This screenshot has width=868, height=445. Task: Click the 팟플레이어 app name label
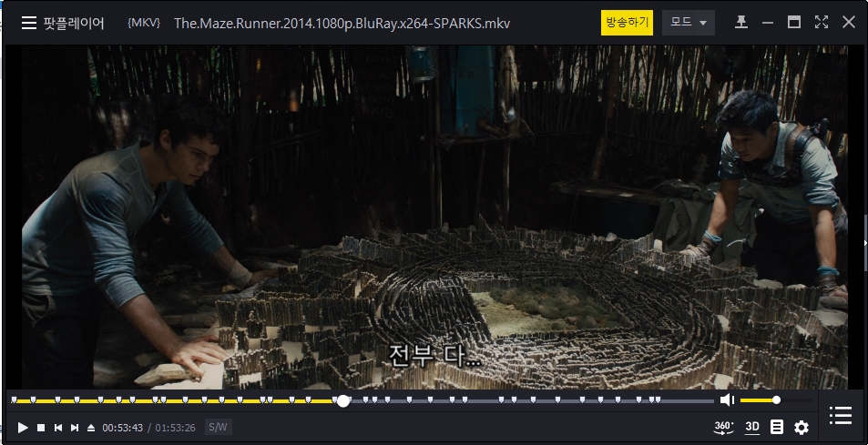pyautogui.click(x=74, y=24)
